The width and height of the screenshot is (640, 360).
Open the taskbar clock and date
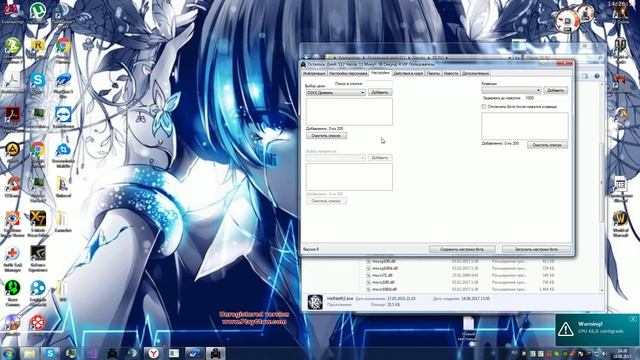622,353
